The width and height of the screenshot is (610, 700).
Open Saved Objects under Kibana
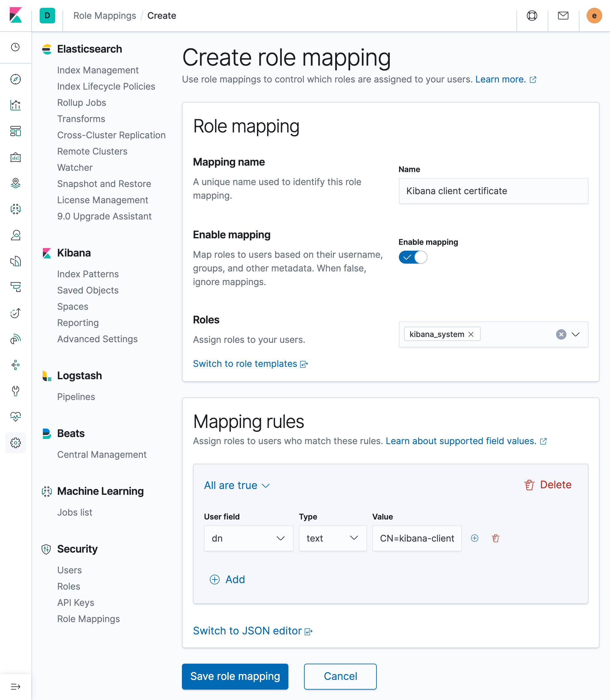(x=87, y=290)
